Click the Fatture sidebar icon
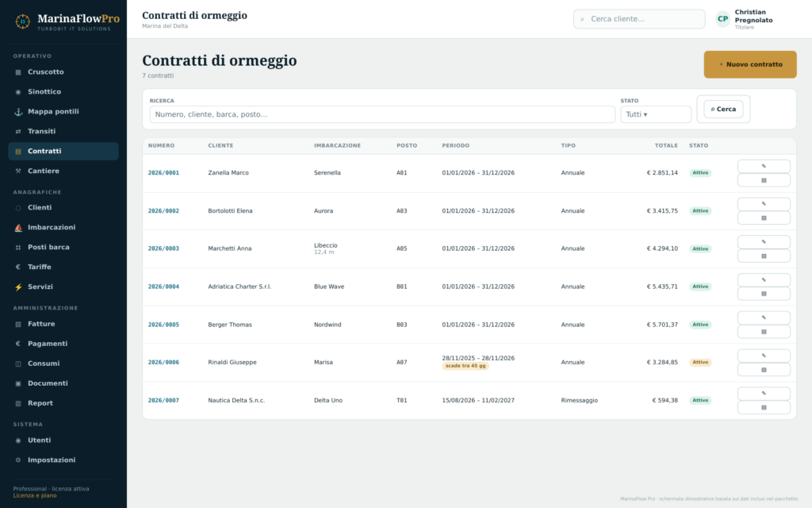Screen dimensions: 812x508 (18, 324)
